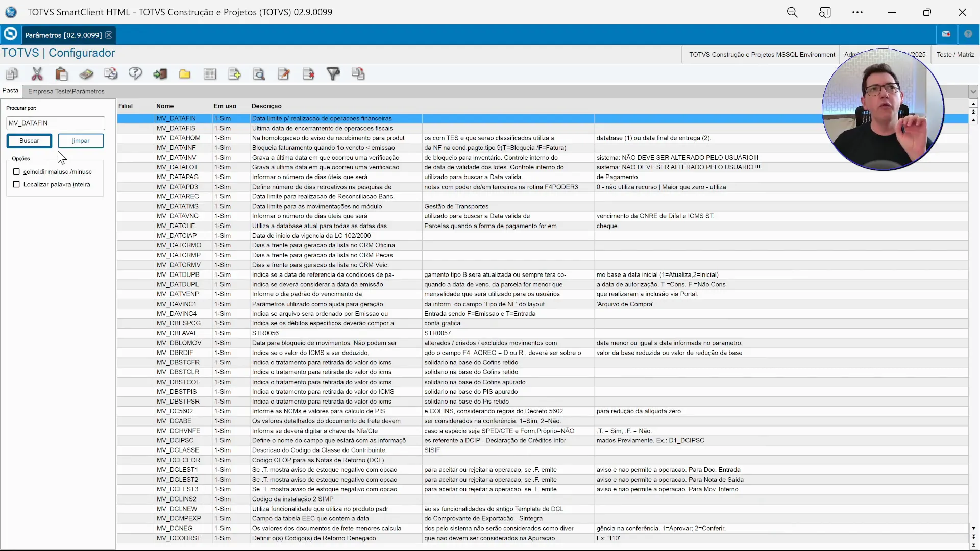This screenshot has width=980, height=551.
Task: Select the MV_DATAFIS parameter row
Action: [x=306, y=128]
